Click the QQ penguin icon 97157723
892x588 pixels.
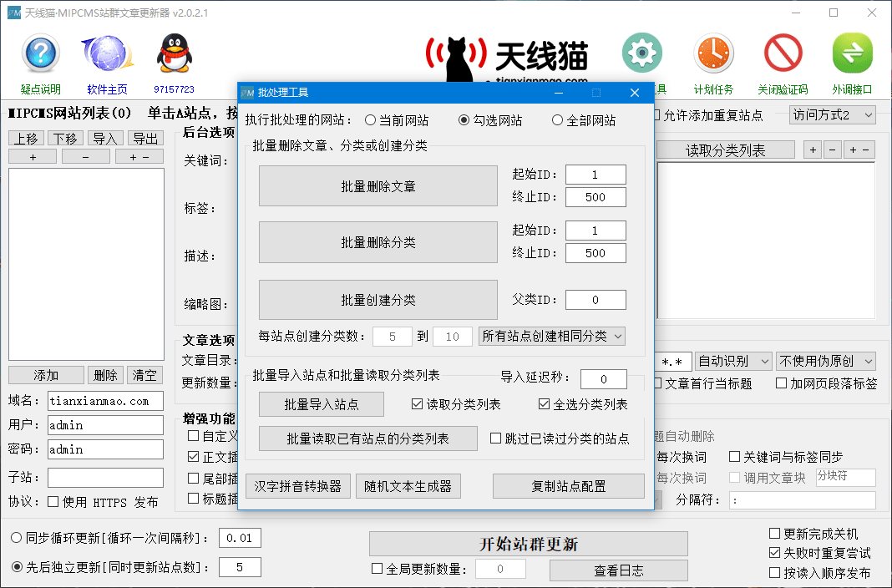(174, 53)
